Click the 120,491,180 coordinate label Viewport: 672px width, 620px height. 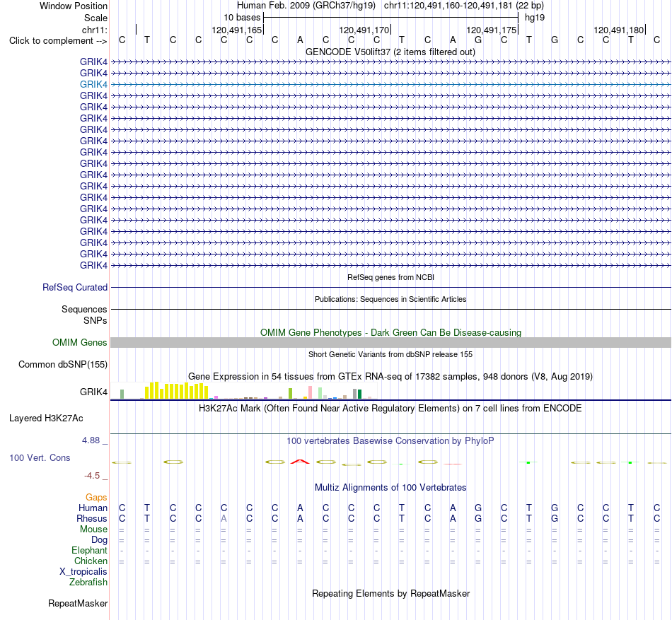(618, 30)
